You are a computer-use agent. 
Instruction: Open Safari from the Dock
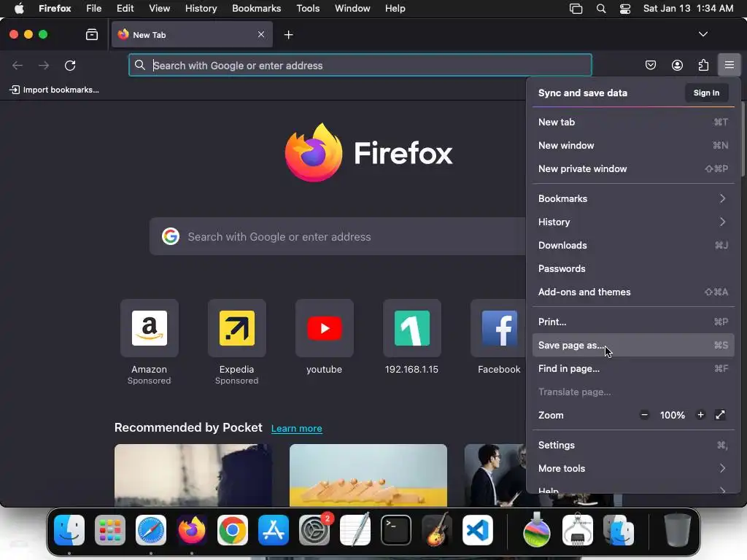[151, 530]
